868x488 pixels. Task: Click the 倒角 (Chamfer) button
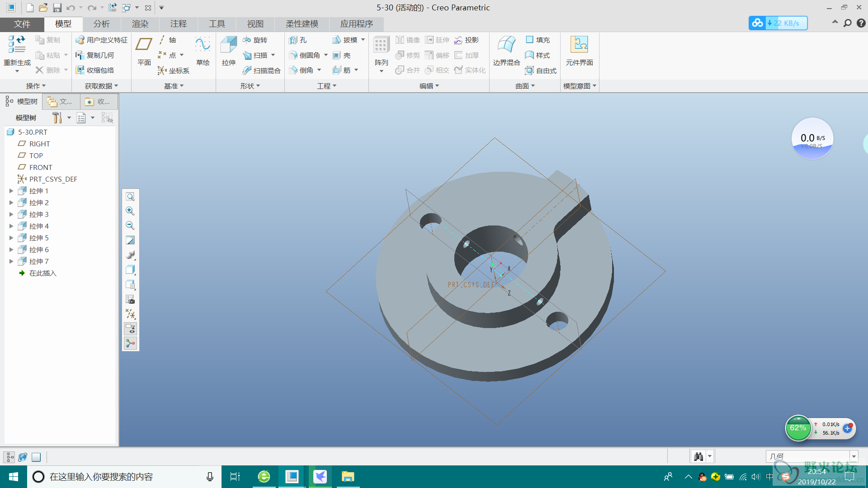click(301, 70)
